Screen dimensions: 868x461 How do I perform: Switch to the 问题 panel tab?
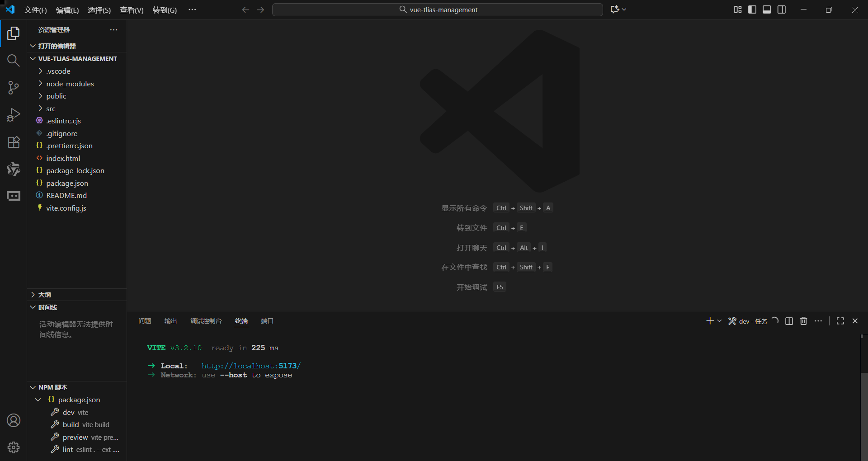coord(145,321)
